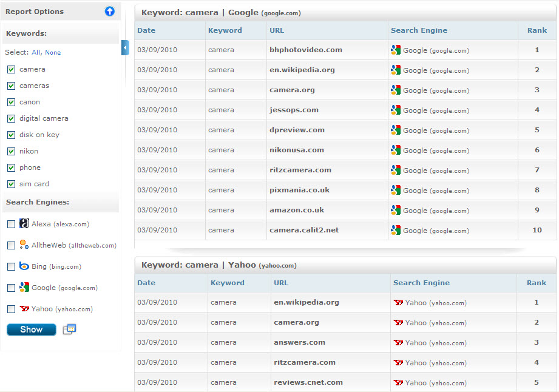Click the Yahoo logo icon in sidebar
This screenshot has width=559, height=392.
[24, 309]
